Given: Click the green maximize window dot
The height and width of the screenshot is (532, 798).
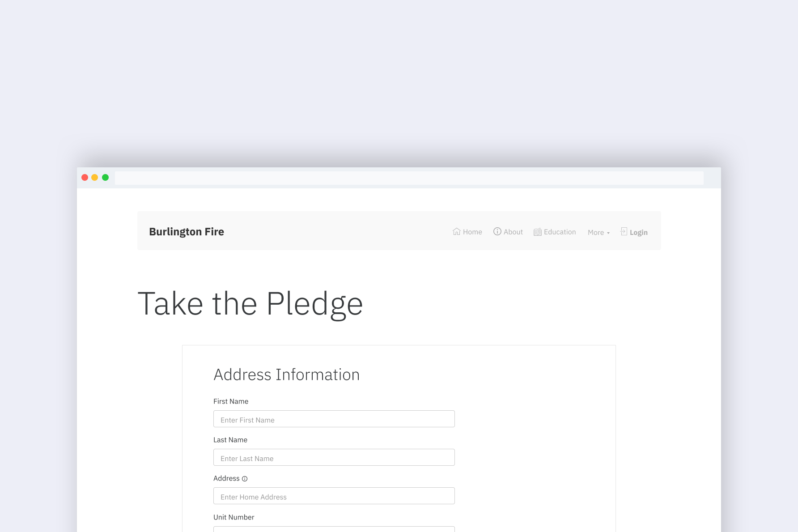Looking at the screenshot, I should (x=106, y=178).
